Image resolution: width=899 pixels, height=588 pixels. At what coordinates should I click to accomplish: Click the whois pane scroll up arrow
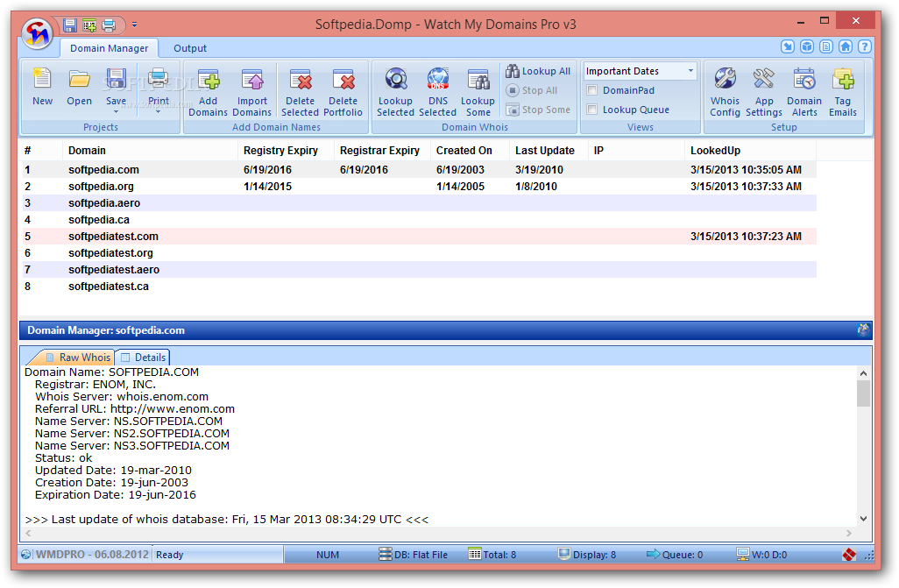coord(863,373)
